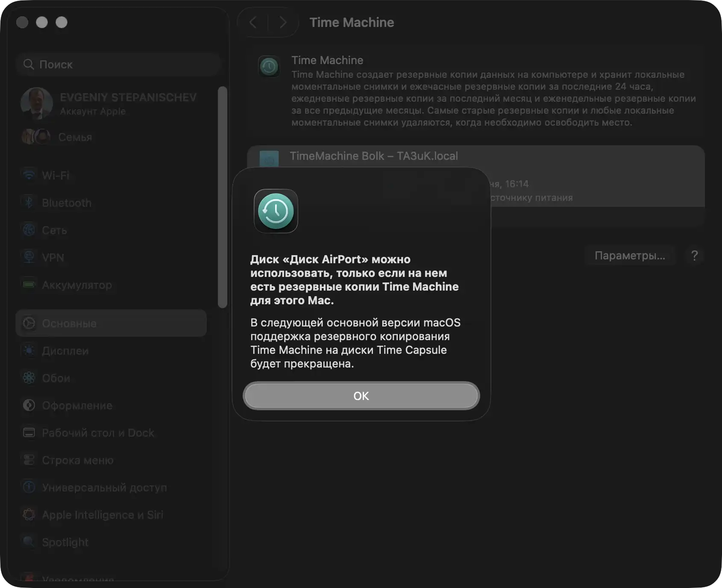Open Рабочий стол и Dock settings
The image size is (722, 588).
coord(111,432)
